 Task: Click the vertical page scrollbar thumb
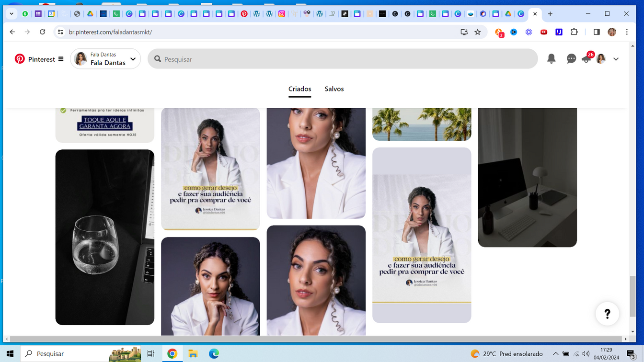click(x=632, y=296)
